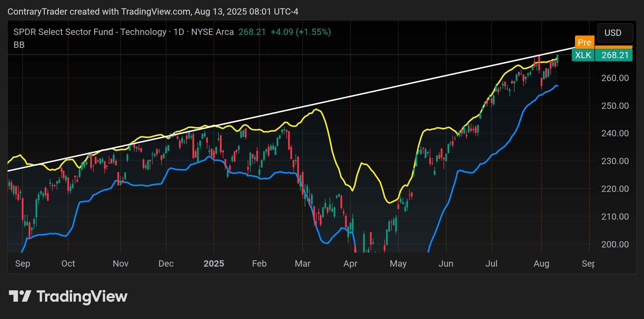Select the 268.21 current price tag
The width and height of the screenshot is (644, 319).
point(614,55)
